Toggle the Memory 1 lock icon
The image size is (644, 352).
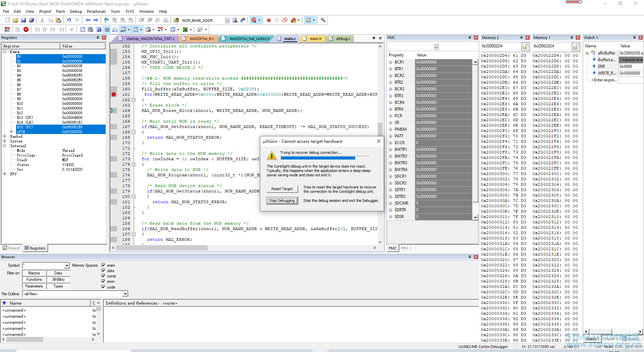576,46
